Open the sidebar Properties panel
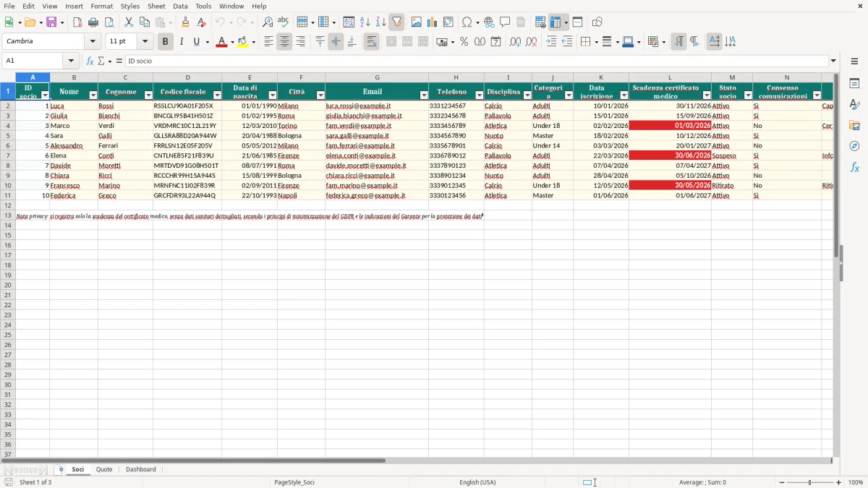Screen dimensions: 868x488 854,84
